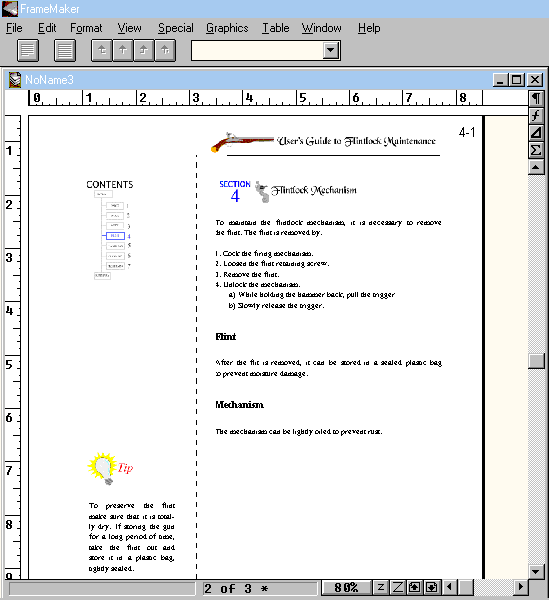Click the 'Flint' subheading
This screenshot has width=549, height=600.
225,337
